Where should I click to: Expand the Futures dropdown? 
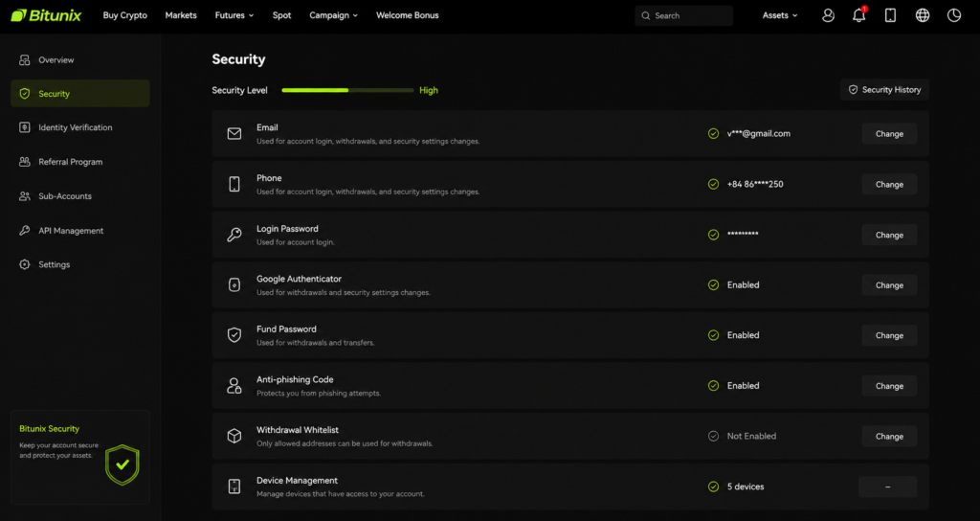coord(234,15)
